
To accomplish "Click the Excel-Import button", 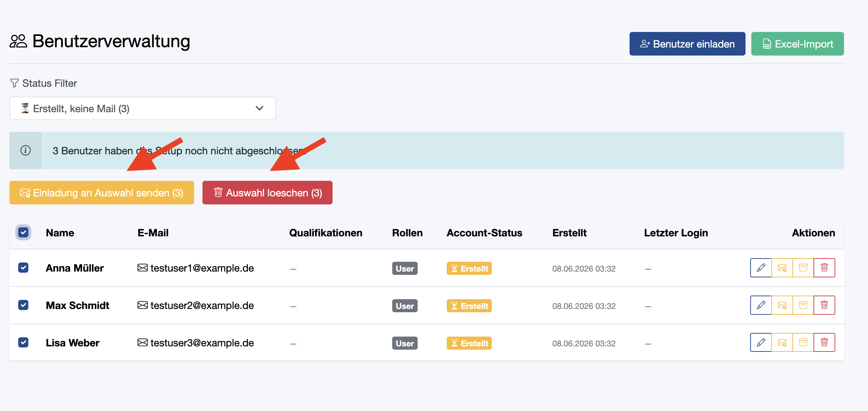I will [x=797, y=44].
